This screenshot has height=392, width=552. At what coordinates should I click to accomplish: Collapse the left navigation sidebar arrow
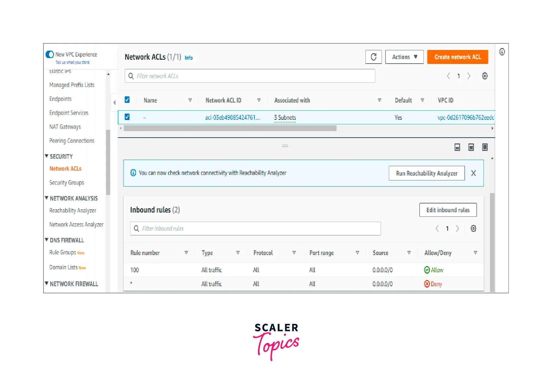[x=114, y=103]
